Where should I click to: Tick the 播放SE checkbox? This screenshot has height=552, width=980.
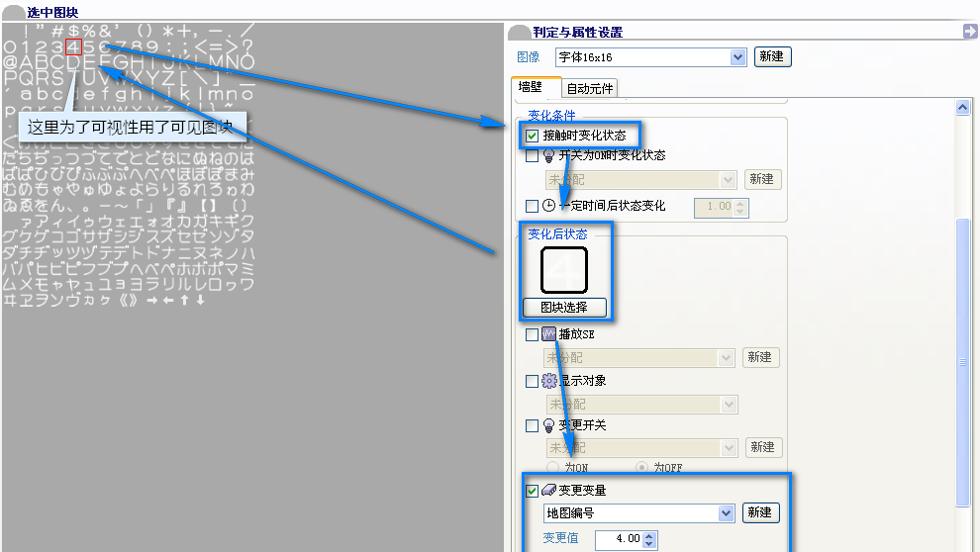tap(532, 334)
